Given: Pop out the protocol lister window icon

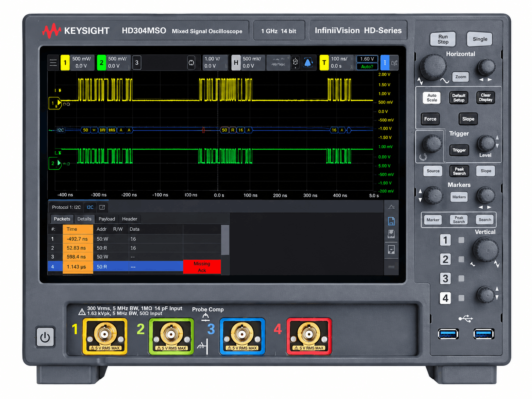Looking at the screenshot, I should point(102,207).
